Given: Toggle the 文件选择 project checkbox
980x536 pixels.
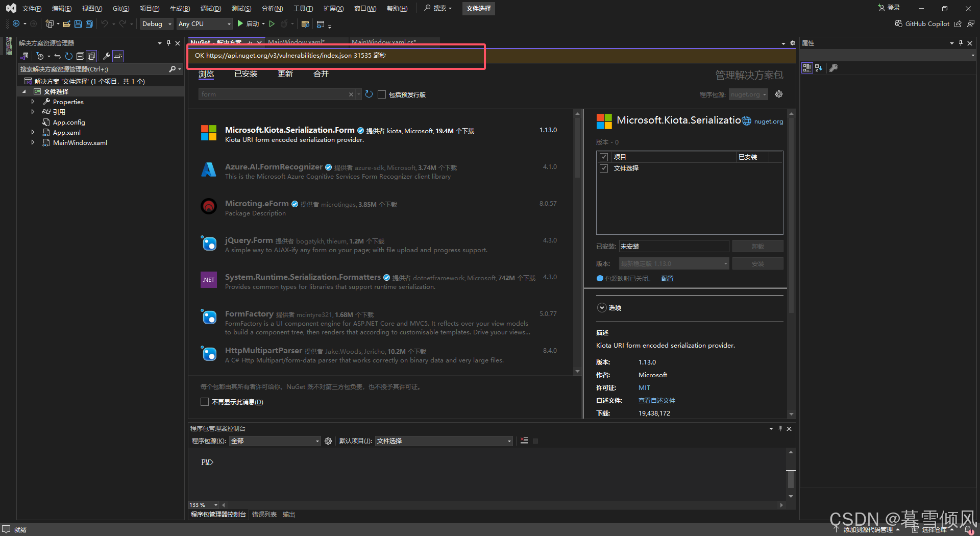Looking at the screenshot, I should 604,168.
